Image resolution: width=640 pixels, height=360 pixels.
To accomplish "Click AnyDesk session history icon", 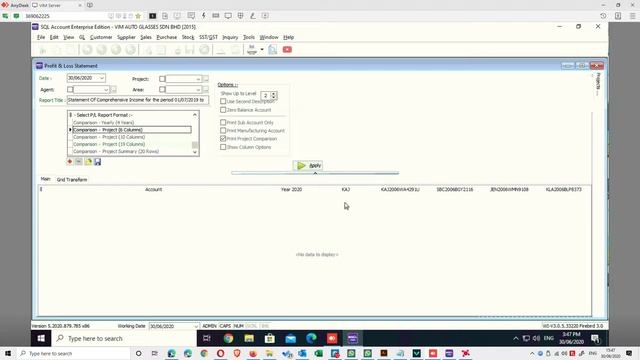I will 603,16.
